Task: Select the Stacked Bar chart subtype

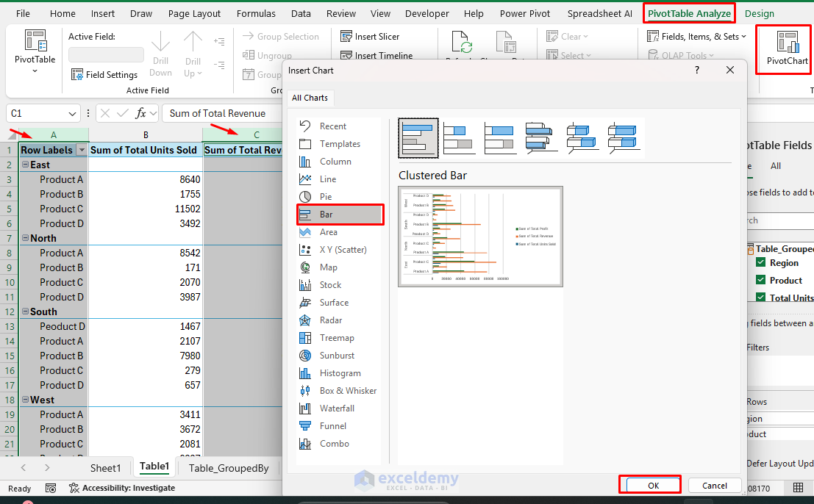Action: [x=459, y=138]
